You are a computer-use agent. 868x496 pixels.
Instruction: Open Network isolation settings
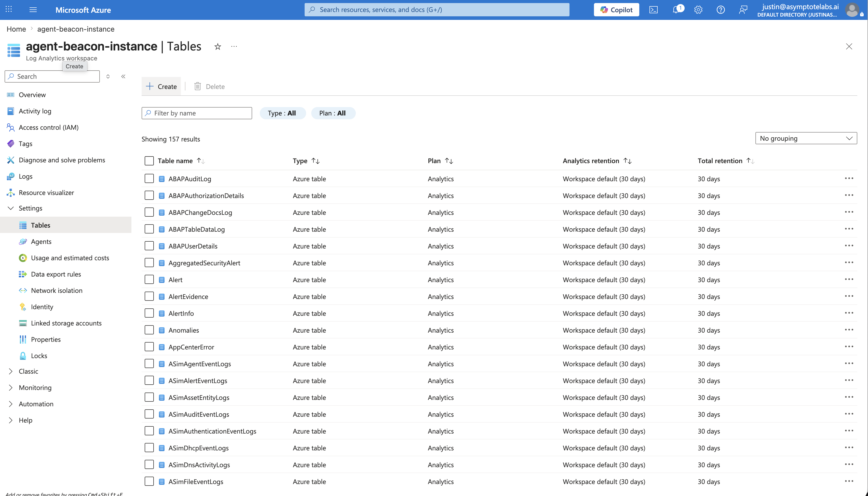[x=57, y=291]
